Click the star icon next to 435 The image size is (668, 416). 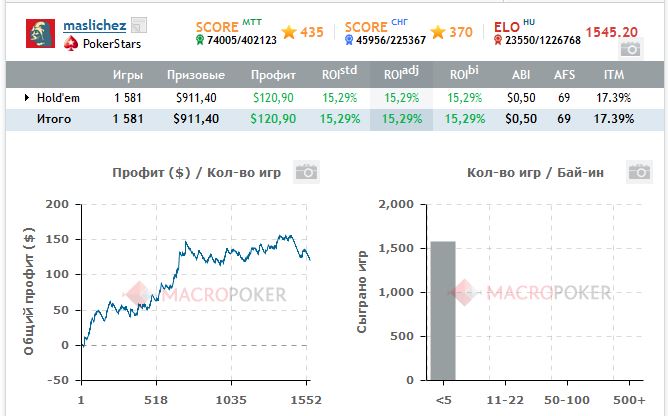(x=289, y=33)
